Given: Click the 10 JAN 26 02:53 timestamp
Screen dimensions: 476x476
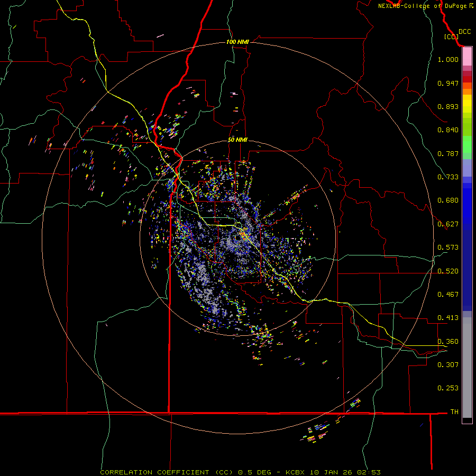Looking at the screenshot, I should 345,472.
